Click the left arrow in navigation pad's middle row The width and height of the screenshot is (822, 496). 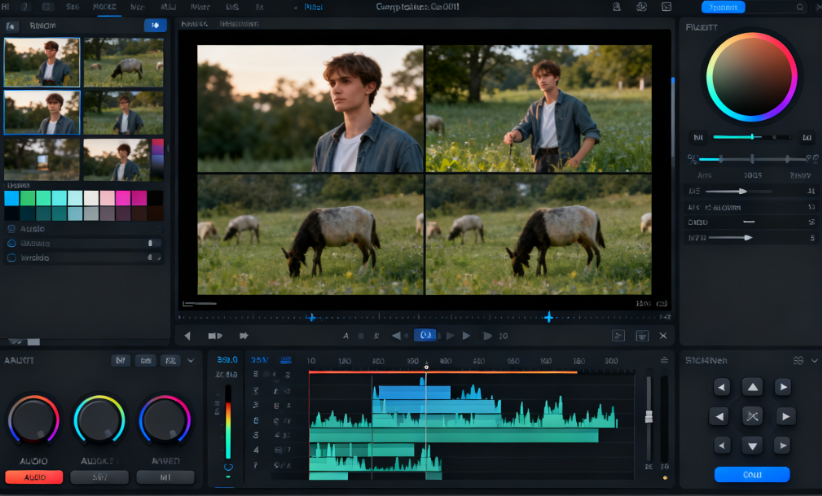point(719,416)
